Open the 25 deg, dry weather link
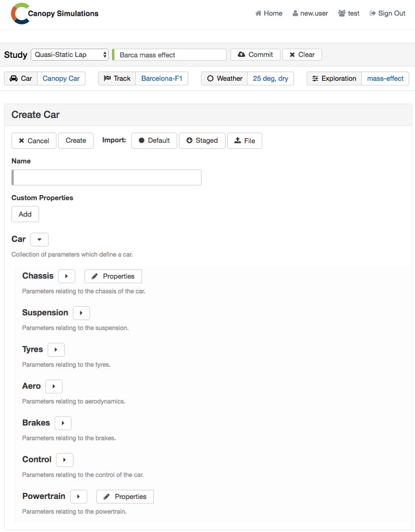Image resolution: width=415 pixels, height=532 pixels. coord(270,78)
